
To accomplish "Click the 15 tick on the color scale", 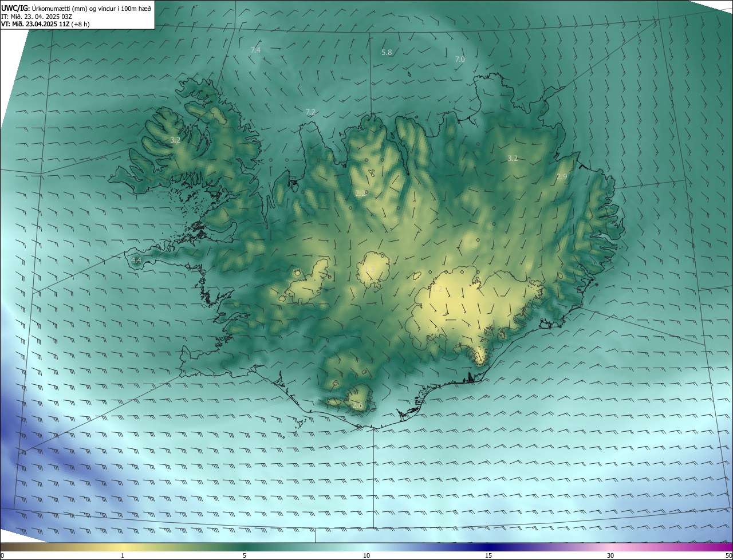I will click(x=488, y=556).
